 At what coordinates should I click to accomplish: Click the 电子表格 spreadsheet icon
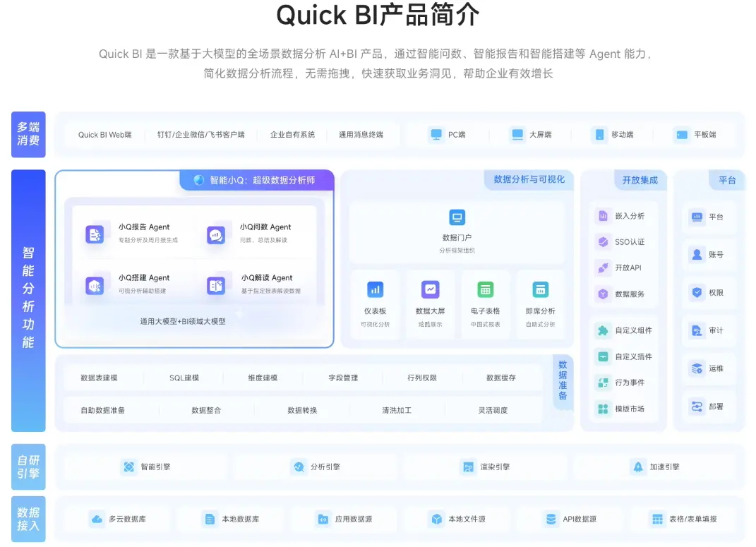point(486,289)
